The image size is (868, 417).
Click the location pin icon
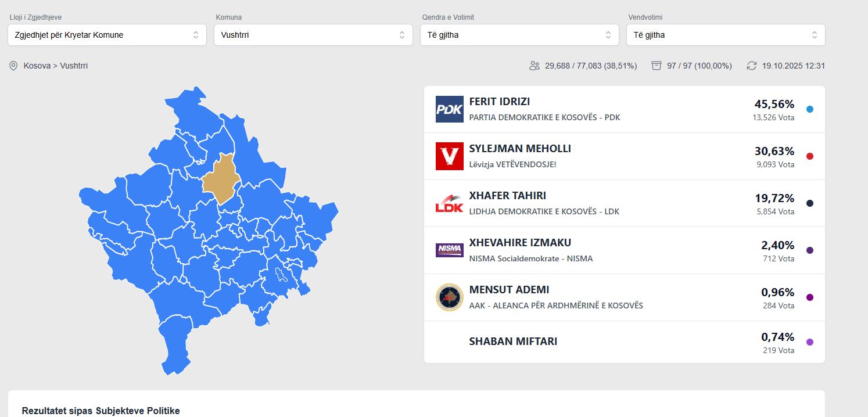pyautogui.click(x=13, y=66)
